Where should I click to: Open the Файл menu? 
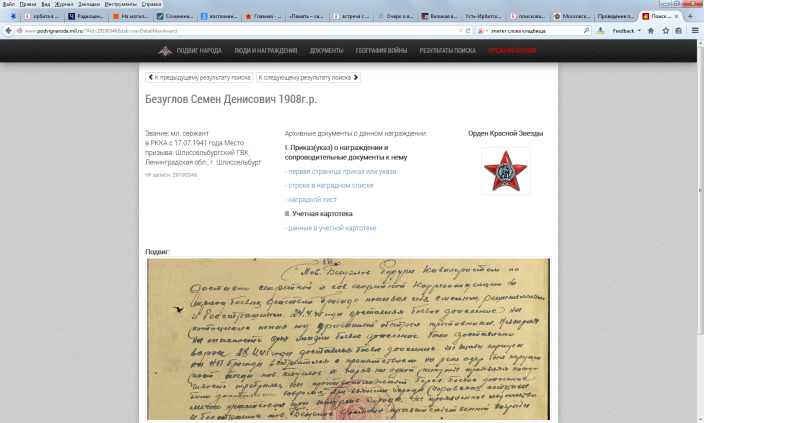point(8,4)
